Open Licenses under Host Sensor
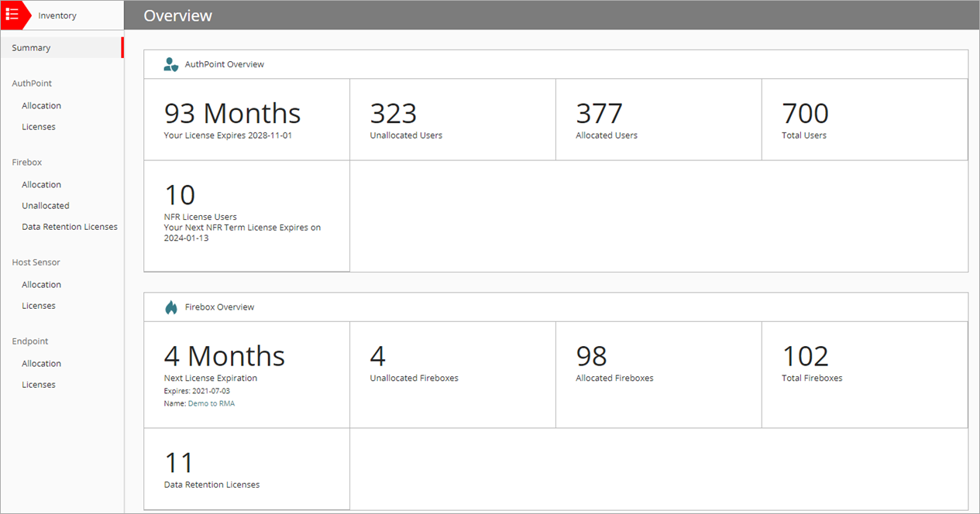Viewport: 980px width, 514px height. 39,306
